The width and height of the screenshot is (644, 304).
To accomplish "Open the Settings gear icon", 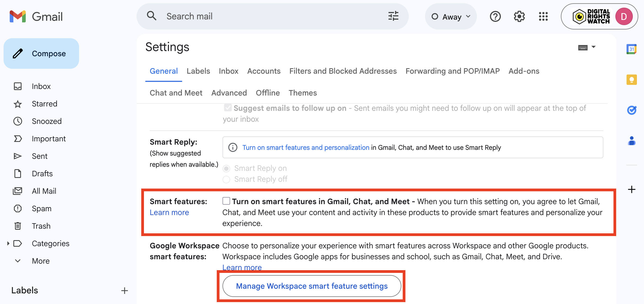I will (x=519, y=17).
